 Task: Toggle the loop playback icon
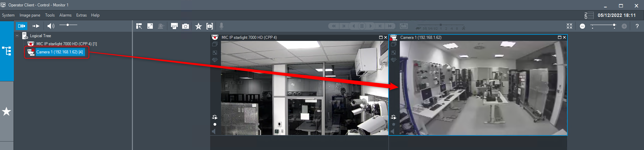[x=404, y=26]
